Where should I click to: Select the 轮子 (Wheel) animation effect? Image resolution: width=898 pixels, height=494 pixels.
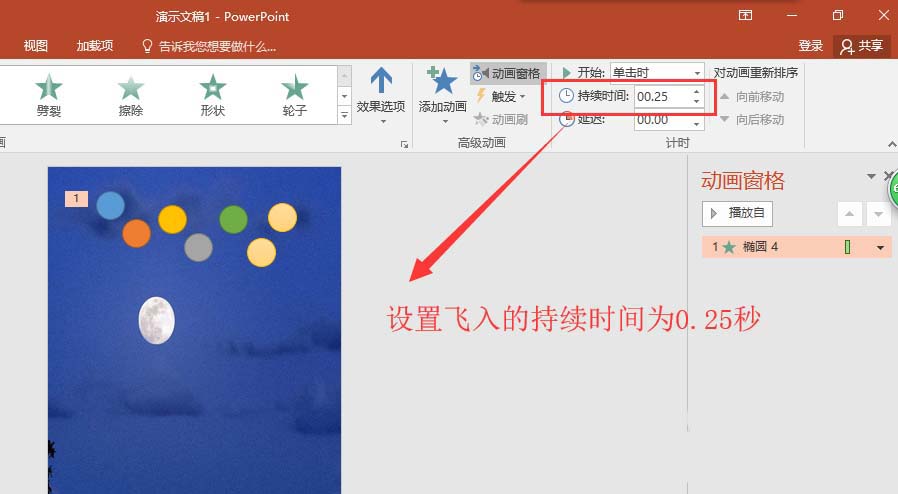tap(294, 95)
